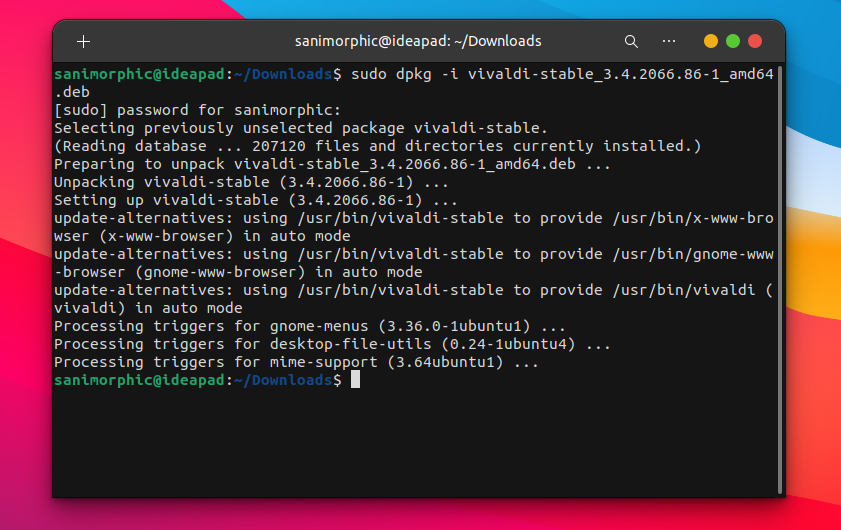841x530 pixels.
Task: Click the '(Reading database ... 207120 files' line
Action: click(x=378, y=146)
